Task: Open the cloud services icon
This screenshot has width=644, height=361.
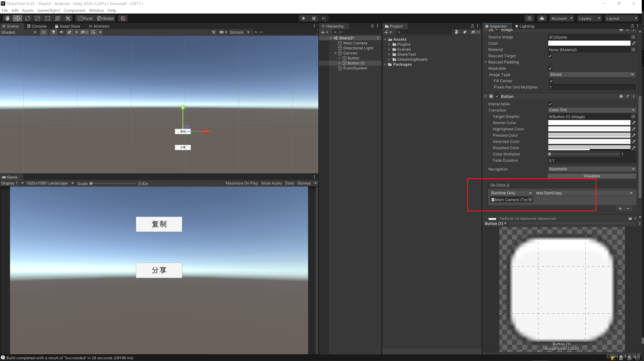Action: click(542, 18)
